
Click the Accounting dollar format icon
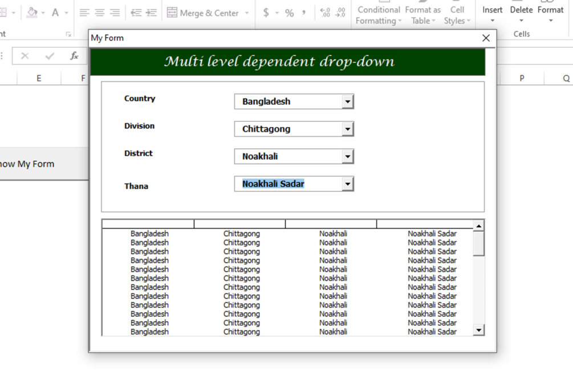coord(266,13)
